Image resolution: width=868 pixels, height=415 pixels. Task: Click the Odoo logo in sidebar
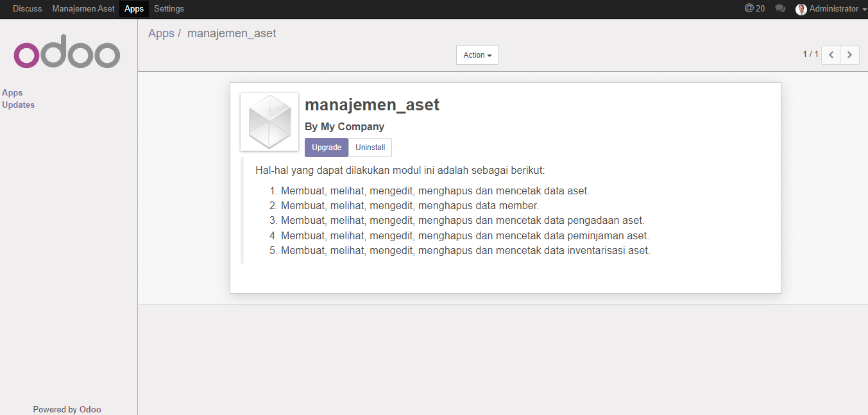[67, 51]
